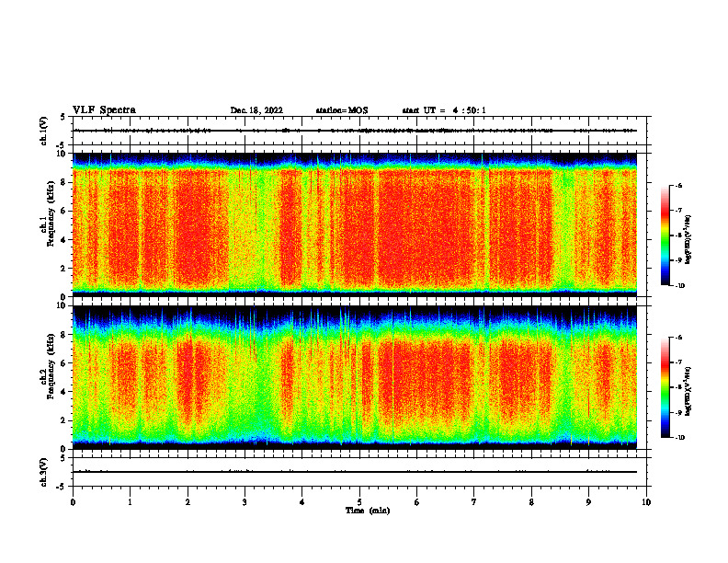728x563 pixels.
Task: Click the 8 kHz tick on ch.1 axis
Action: pyautogui.click(x=64, y=182)
